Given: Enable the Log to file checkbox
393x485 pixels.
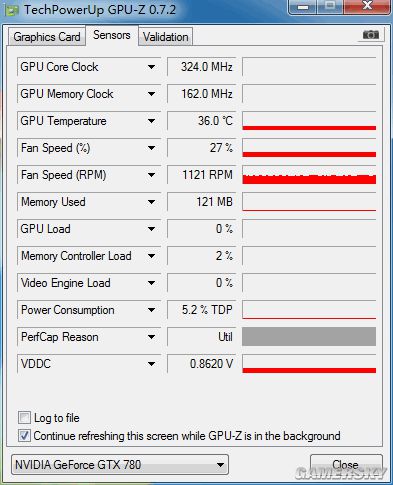Looking at the screenshot, I should tap(24, 418).
